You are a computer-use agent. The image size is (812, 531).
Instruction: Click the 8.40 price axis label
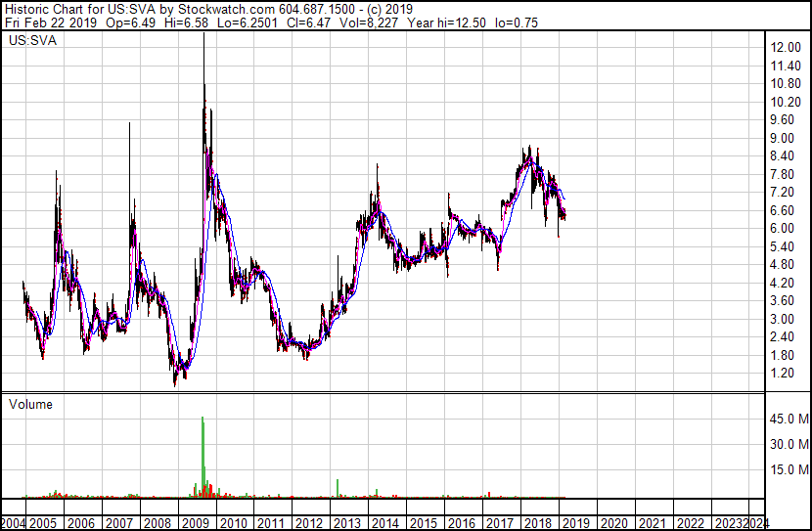coord(782,156)
